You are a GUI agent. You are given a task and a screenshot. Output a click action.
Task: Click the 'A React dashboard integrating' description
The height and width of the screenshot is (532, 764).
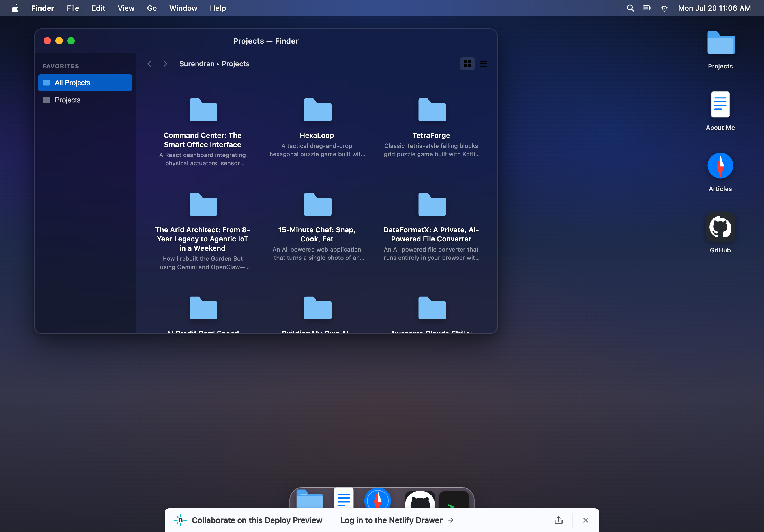(x=203, y=159)
